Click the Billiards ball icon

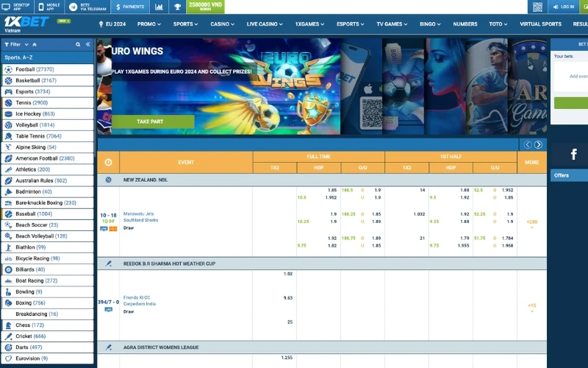(x=8, y=269)
